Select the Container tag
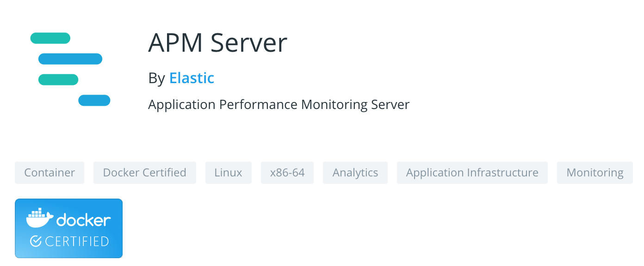 [x=49, y=172]
